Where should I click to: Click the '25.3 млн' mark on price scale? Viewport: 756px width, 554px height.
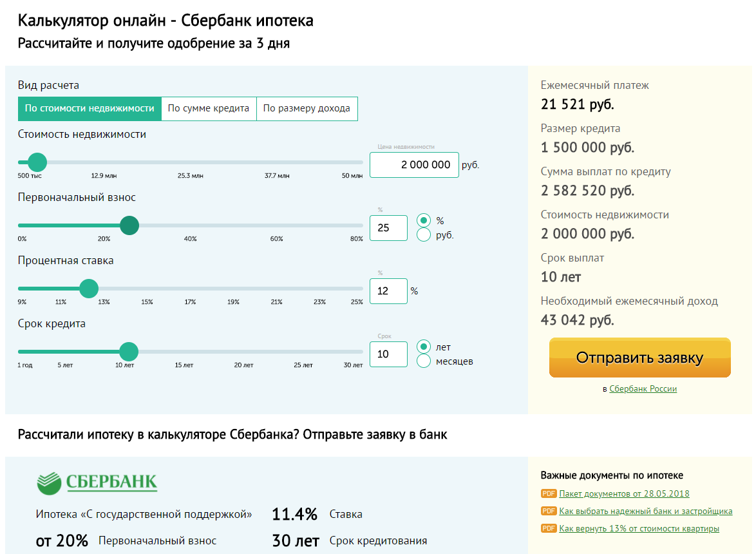[191, 175]
